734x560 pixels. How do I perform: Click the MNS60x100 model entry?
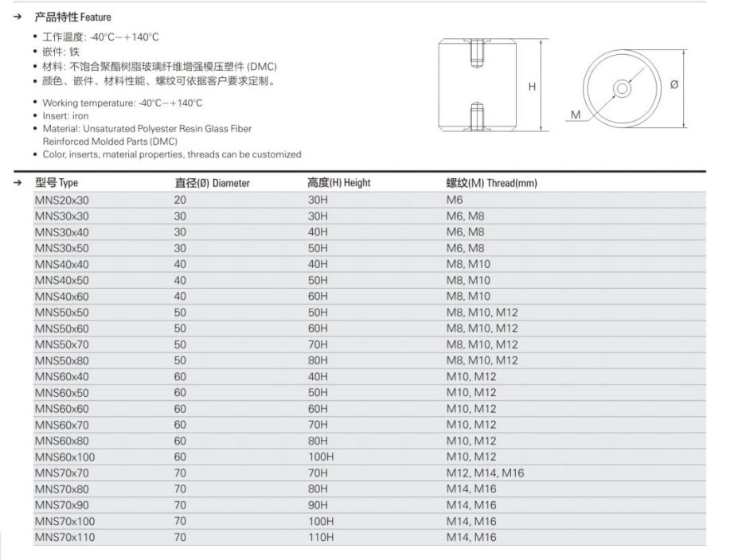64,457
